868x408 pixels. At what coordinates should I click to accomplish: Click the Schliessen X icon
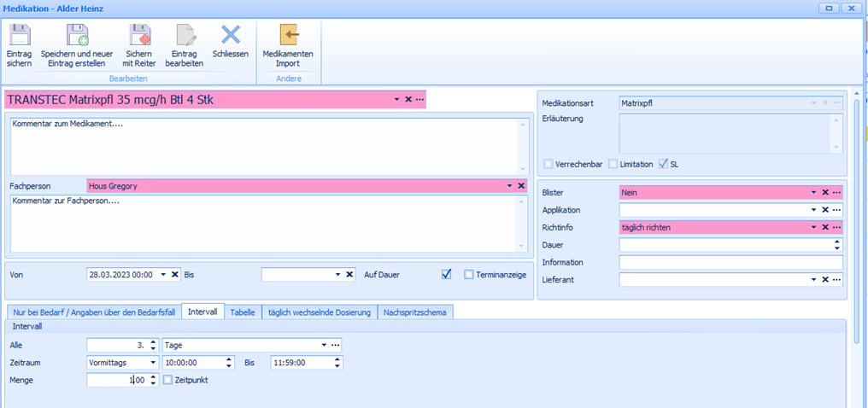tap(231, 35)
